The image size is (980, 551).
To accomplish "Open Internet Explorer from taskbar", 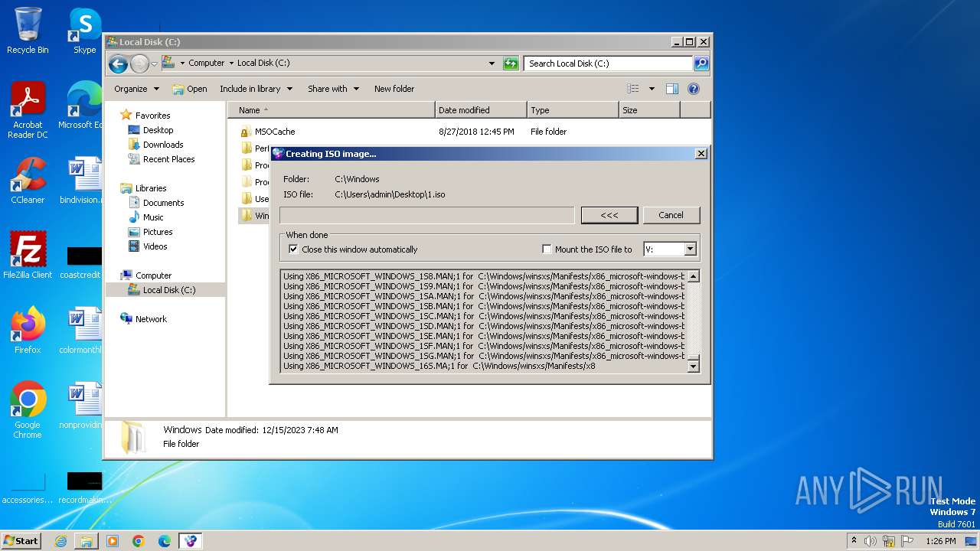I will pos(60,541).
